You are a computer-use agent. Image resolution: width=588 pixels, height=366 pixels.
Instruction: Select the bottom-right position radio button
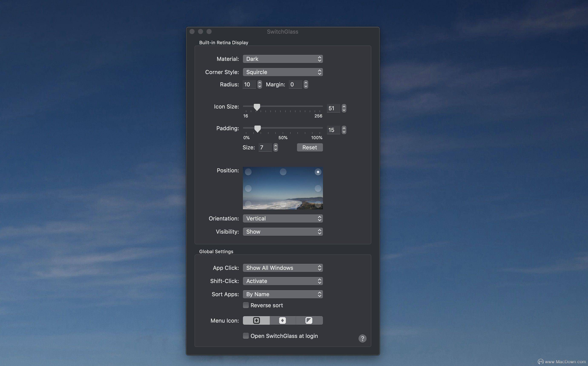(318, 204)
